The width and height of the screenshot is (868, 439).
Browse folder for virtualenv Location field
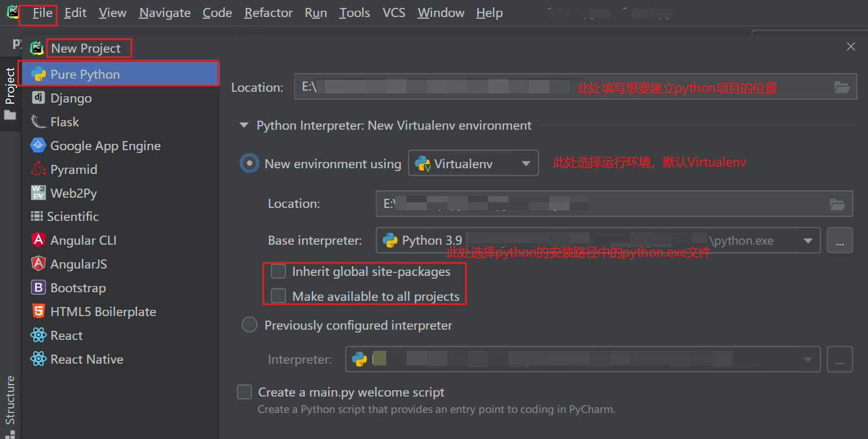coord(837,204)
